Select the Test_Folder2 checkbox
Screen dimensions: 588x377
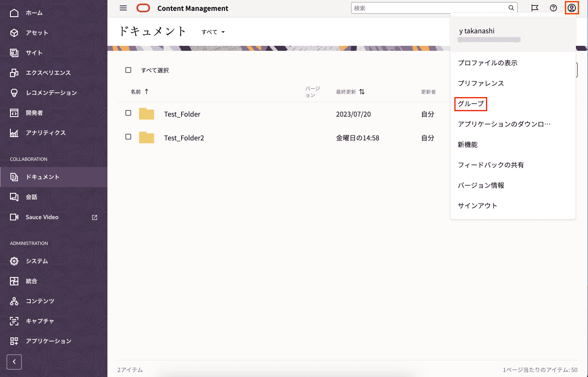pos(128,137)
